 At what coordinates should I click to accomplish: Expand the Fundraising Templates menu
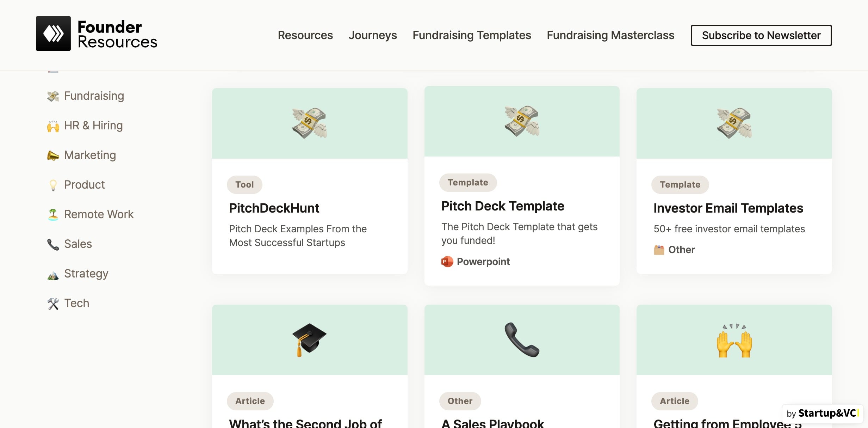472,35
